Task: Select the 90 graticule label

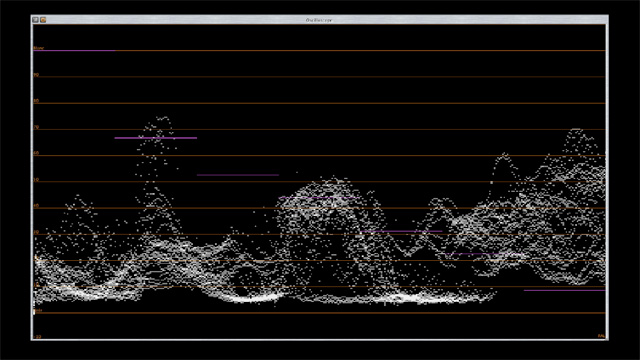Action: pos(36,75)
